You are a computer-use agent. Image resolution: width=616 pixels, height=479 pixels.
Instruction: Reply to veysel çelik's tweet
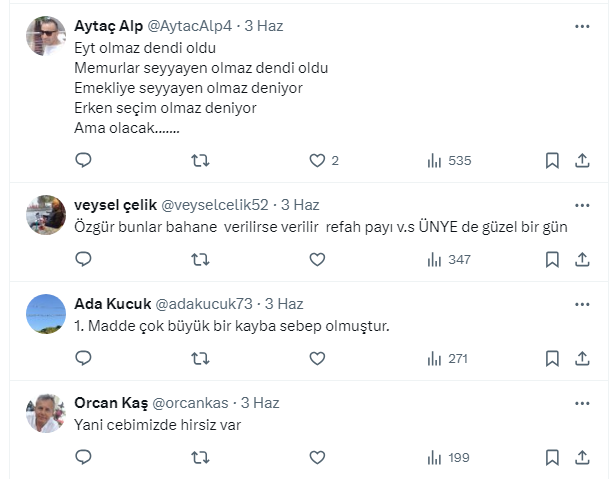point(84,259)
